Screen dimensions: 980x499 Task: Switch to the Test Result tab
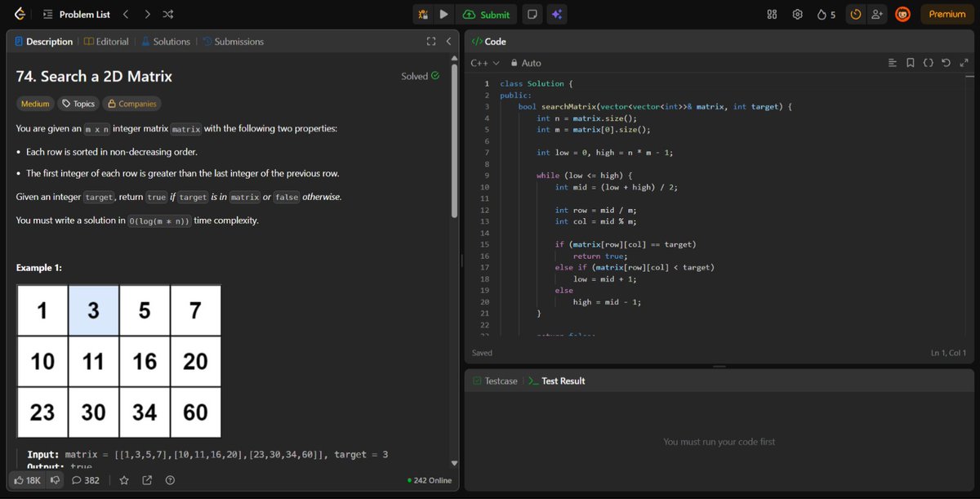point(556,381)
